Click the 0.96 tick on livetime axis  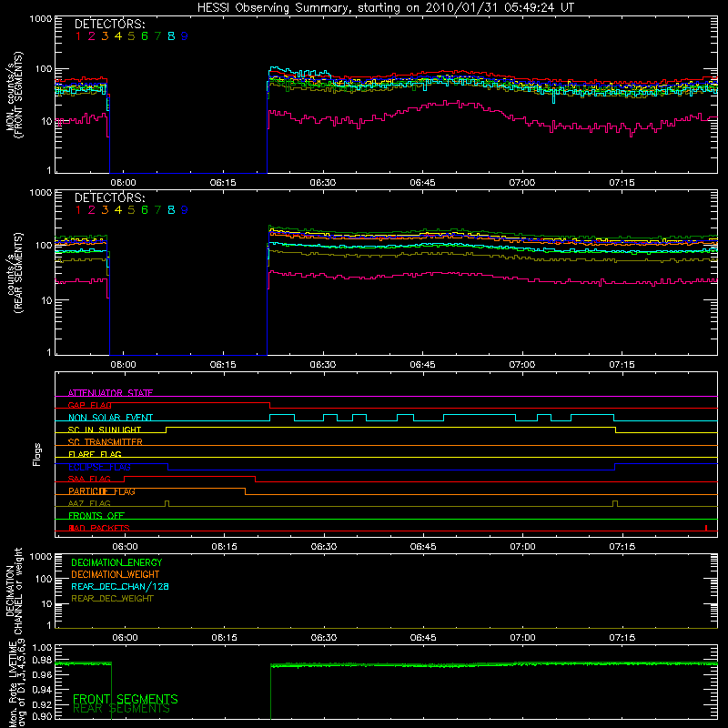coord(42,674)
